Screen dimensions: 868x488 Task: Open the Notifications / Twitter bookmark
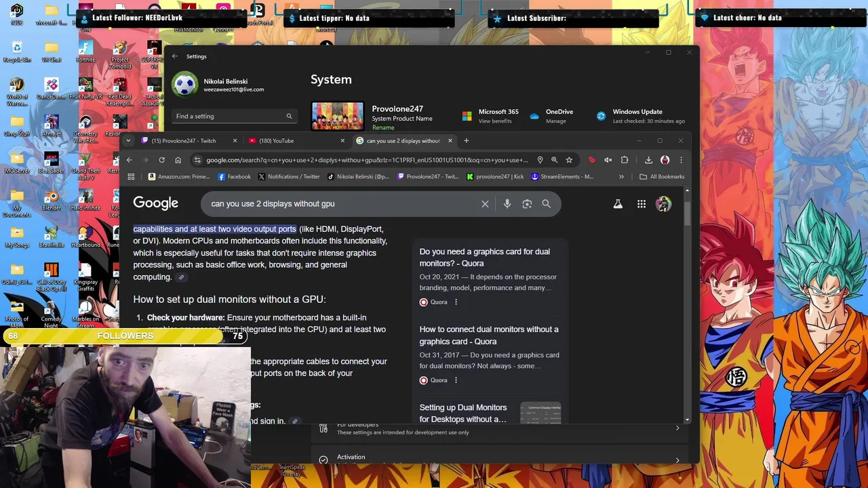pyautogui.click(x=289, y=177)
